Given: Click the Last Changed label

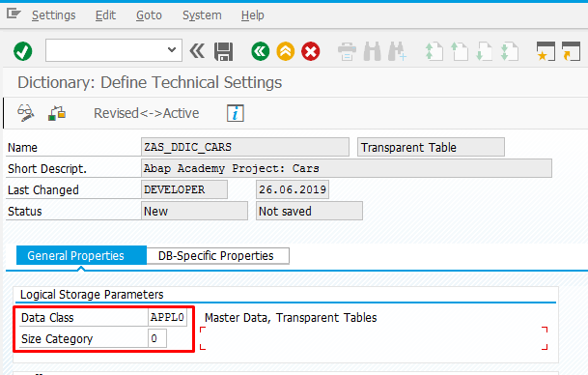Looking at the screenshot, I should click(x=43, y=190).
